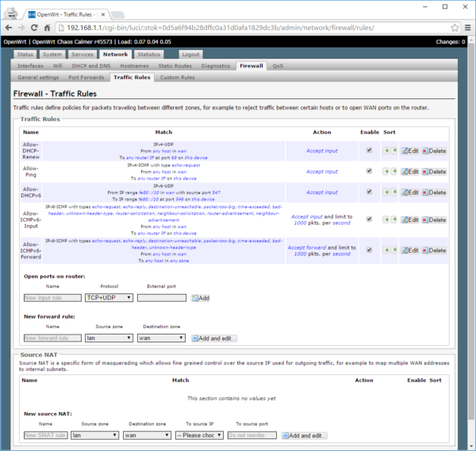Delete the Allow-Ping rule

[434, 171]
